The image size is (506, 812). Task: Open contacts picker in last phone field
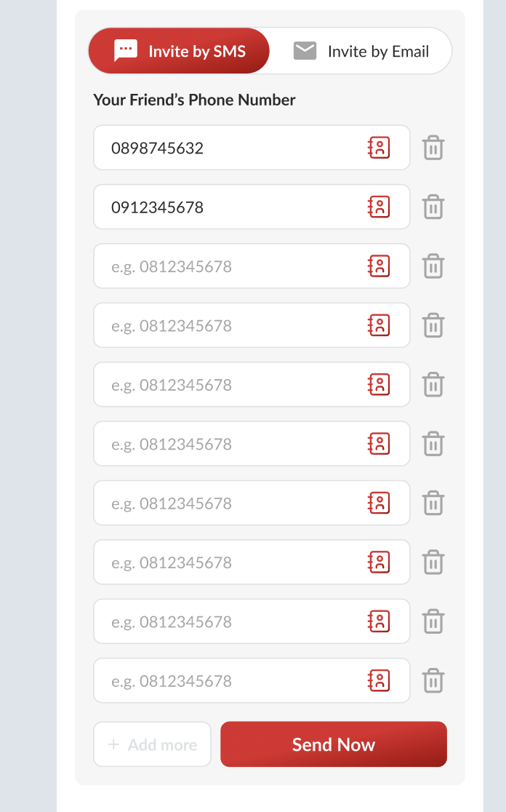pos(379,681)
